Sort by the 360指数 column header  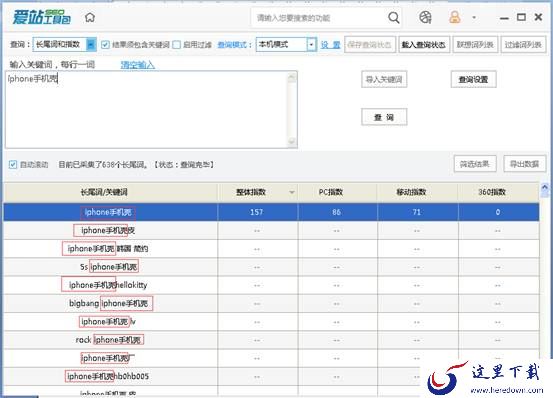[498, 192]
